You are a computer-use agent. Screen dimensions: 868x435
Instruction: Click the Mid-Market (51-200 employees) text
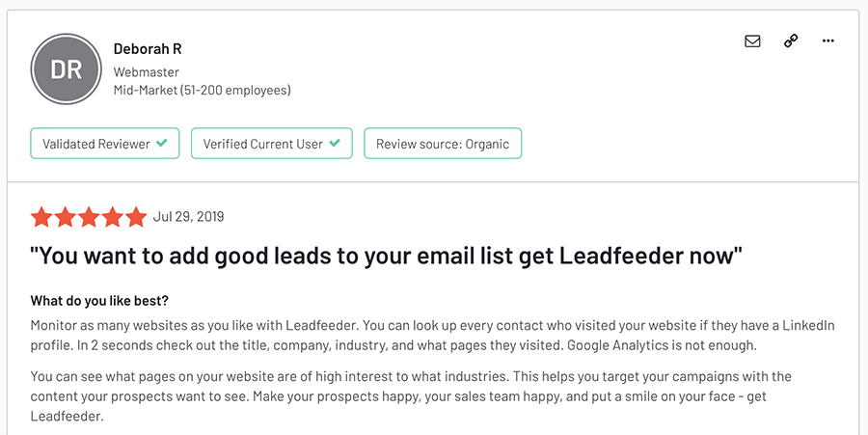[202, 91]
